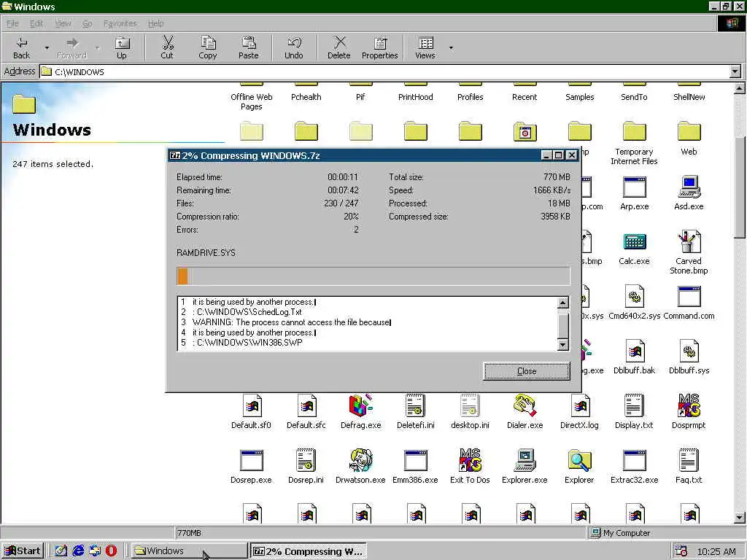
Task: Open Properties from the toolbar
Action: [379, 47]
